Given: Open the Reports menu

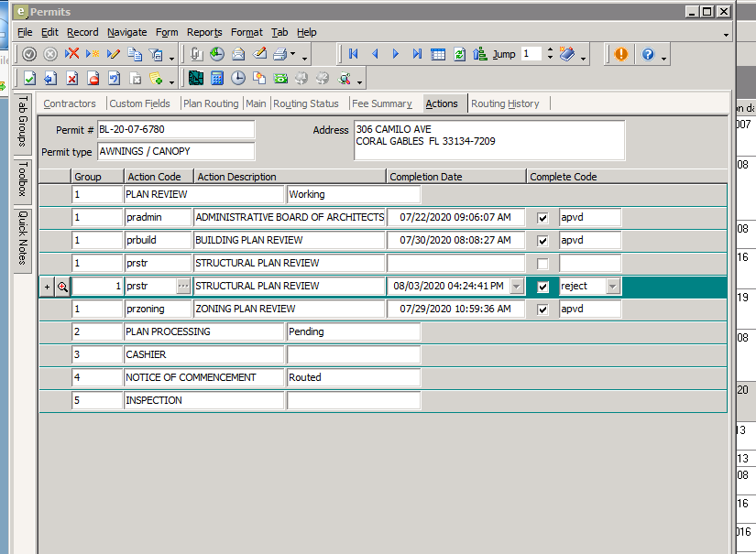Looking at the screenshot, I should [x=204, y=32].
